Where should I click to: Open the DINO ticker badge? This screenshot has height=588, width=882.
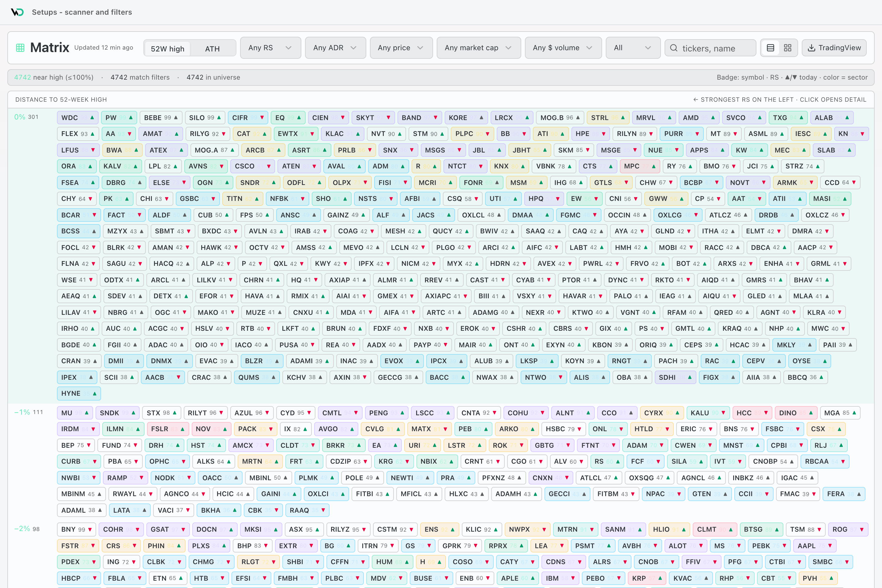[796, 413]
